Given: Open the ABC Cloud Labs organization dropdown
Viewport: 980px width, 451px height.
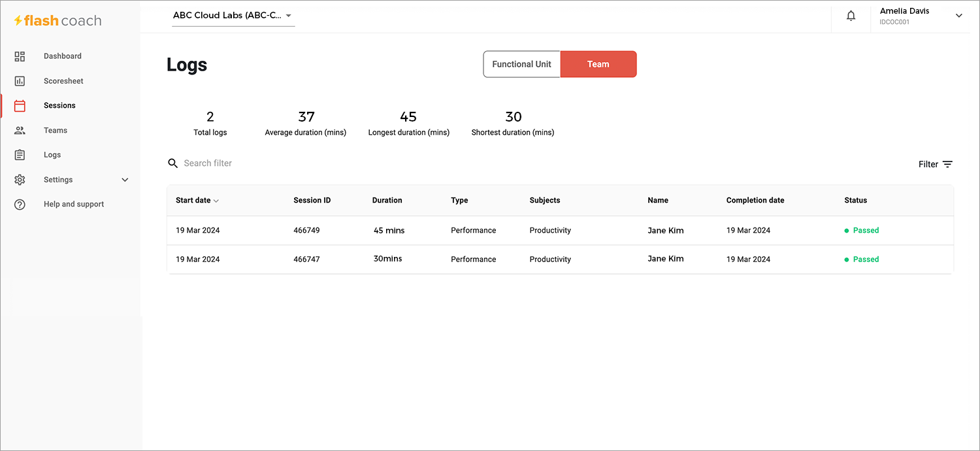Looking at the screenshot, I should (x=233, y=16).
